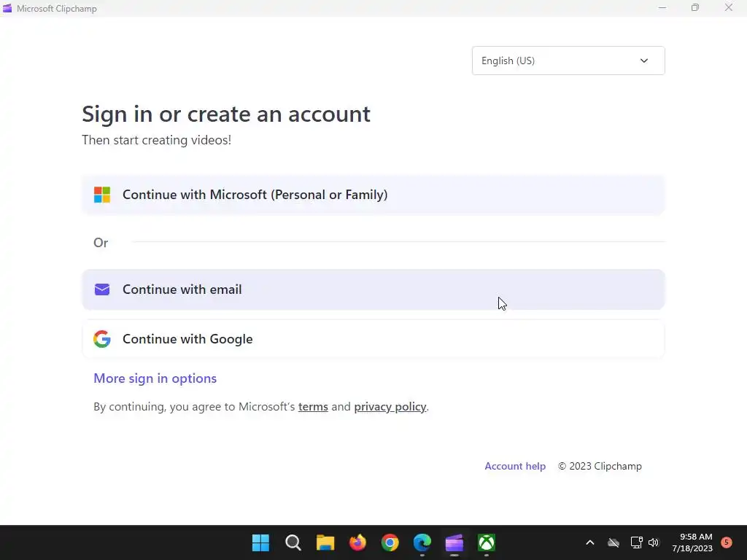Open Microsoft Edge from taskbar
Viewport: 747px width, 560px height.
point(422,542)
